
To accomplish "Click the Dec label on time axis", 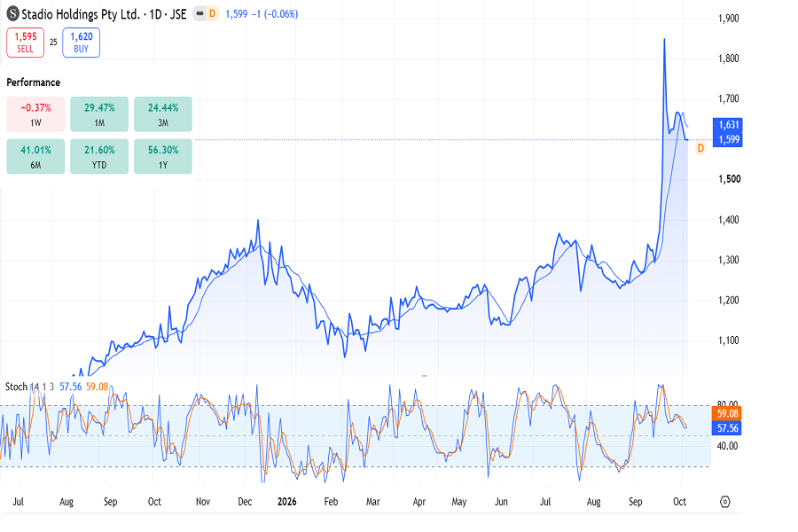I will (245, 502).
